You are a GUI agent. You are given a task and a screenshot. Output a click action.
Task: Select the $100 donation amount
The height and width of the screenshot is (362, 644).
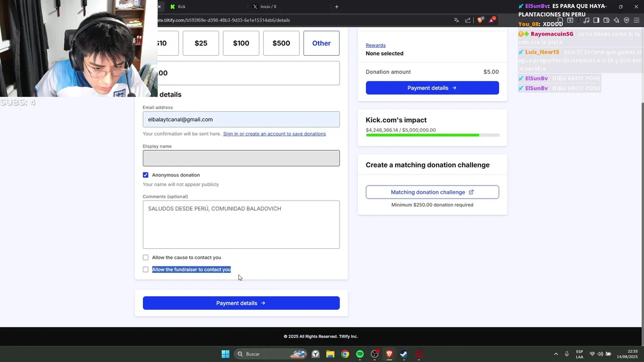[241, 43]
